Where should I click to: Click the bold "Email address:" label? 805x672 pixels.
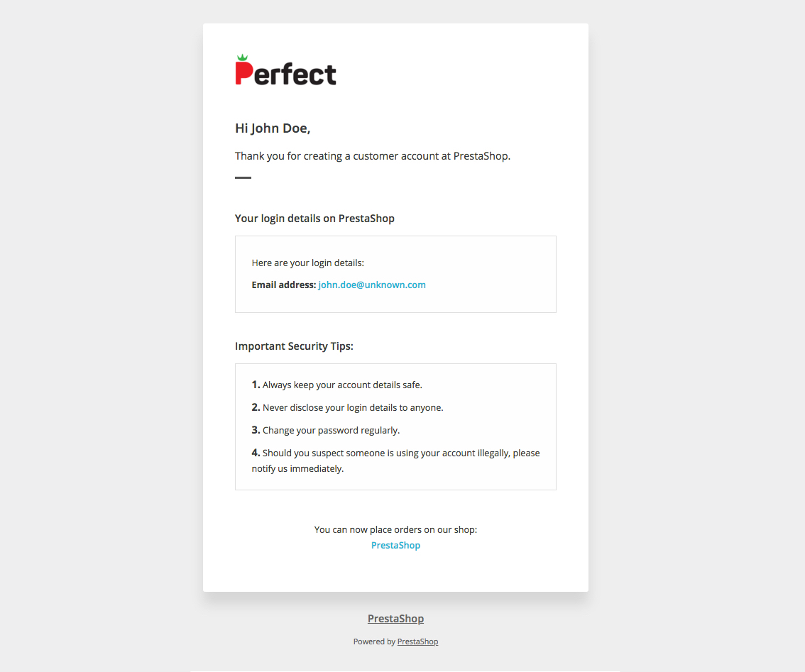(x=283, y=285)
